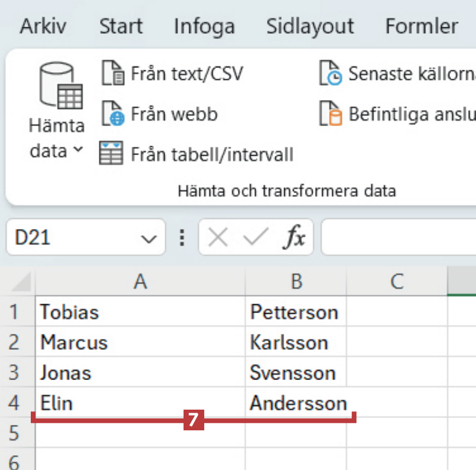Click the three-dot formula bar handle
This screenshot has width=476, height=470.
182,238
